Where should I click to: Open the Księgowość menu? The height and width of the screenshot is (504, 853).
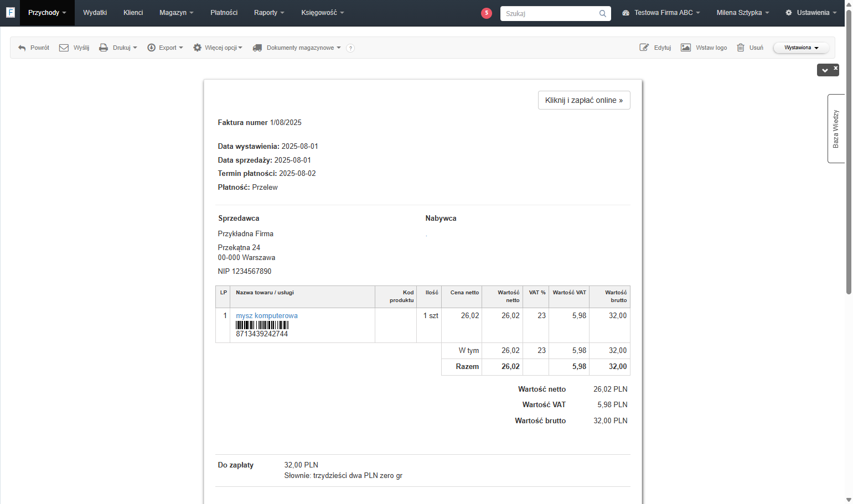323,13
